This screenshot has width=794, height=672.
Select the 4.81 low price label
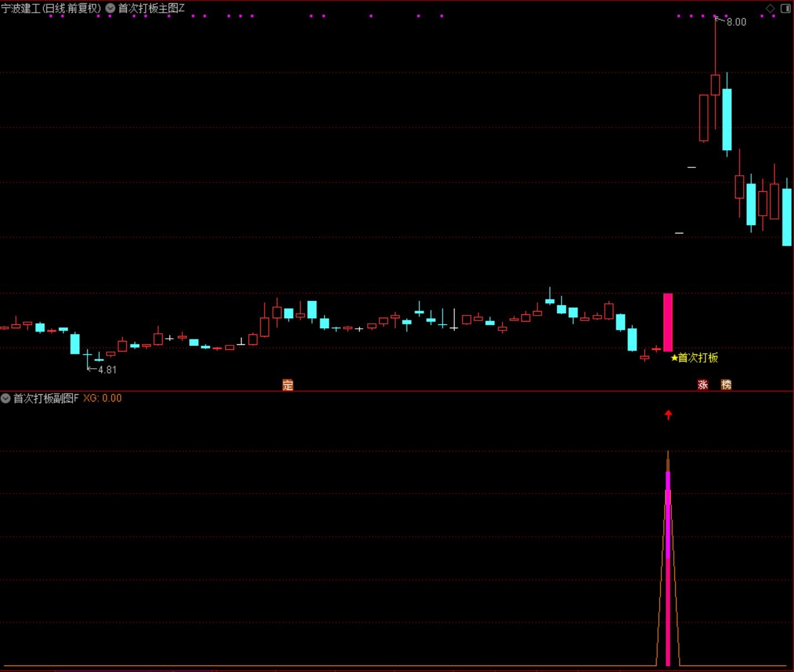pos(107,370)
